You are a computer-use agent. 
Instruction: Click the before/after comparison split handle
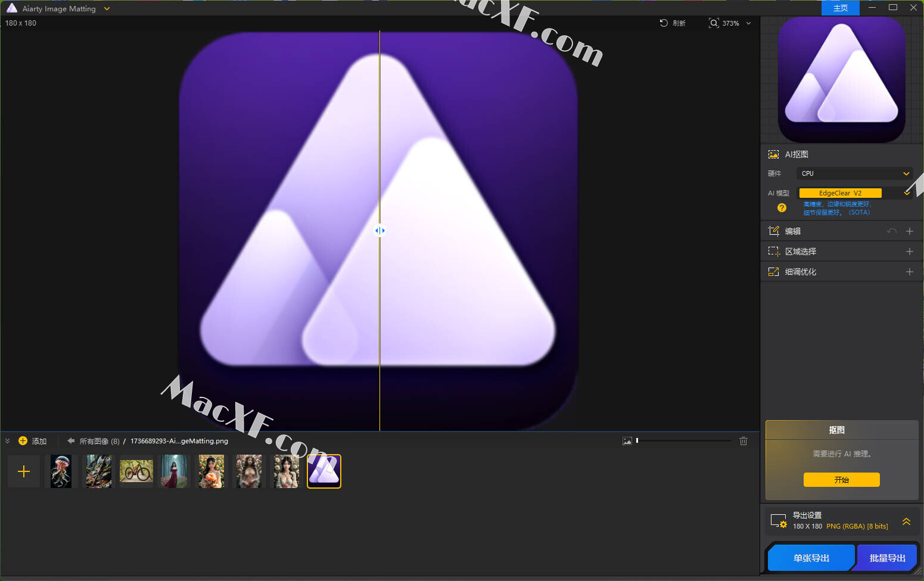pyautogui.click(x=379, y=231)
